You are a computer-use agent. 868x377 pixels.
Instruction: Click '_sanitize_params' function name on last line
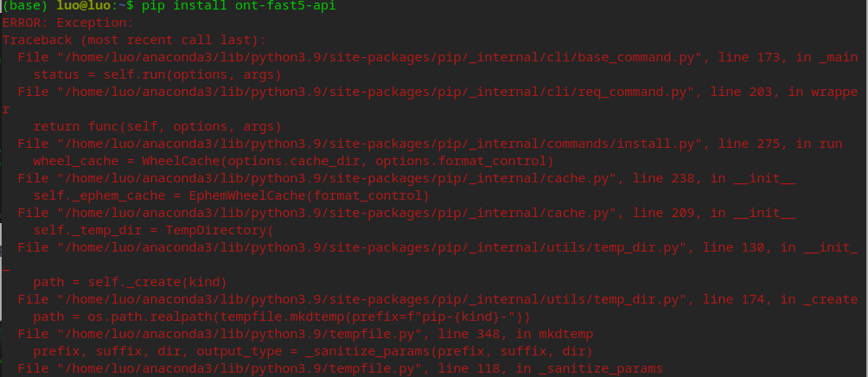pyautogui.click(x=601, y=368)
